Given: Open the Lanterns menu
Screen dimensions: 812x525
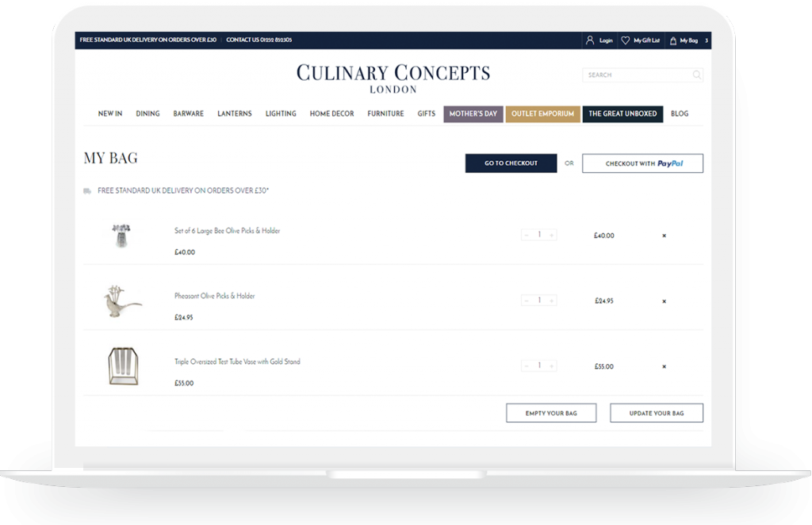Looking at the screenshot, I should pyautogui.click(x=234, y=114).
